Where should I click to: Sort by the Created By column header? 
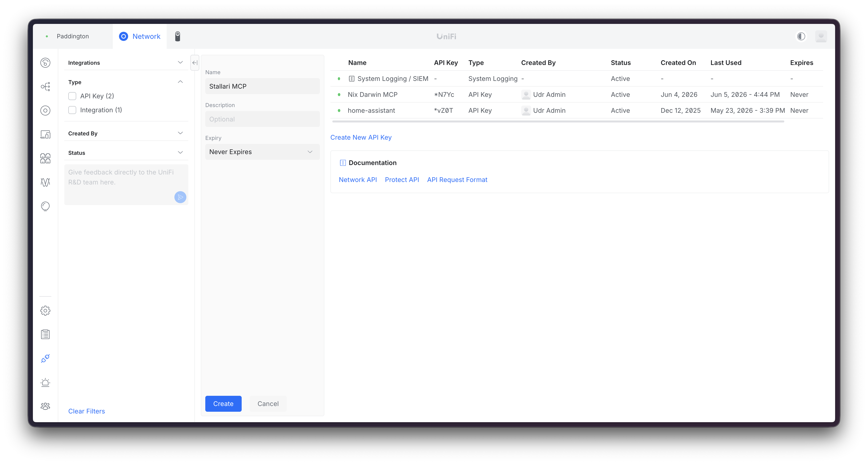(538, 63)
